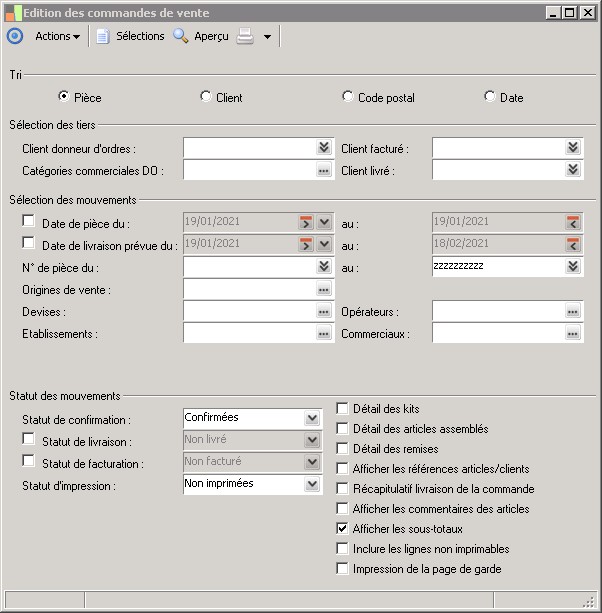The width and height of the screenshot is (602, 613).
Task: Click calendar icon of Date de pièce start
Action: [306, 222]
